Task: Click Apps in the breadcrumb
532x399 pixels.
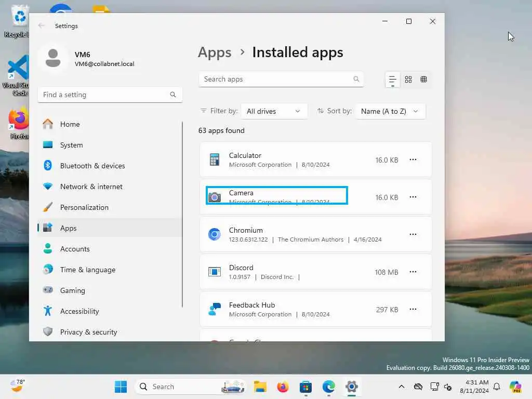Action: (x=215, y=52)
